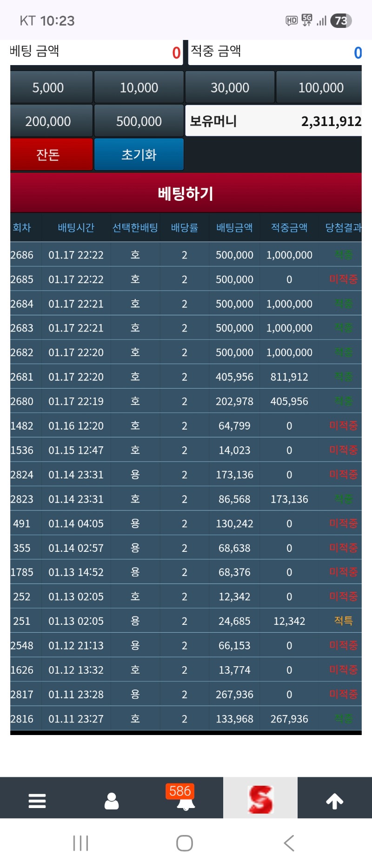
Task: Select the 10,000 bet amount button
Action: 139,87
